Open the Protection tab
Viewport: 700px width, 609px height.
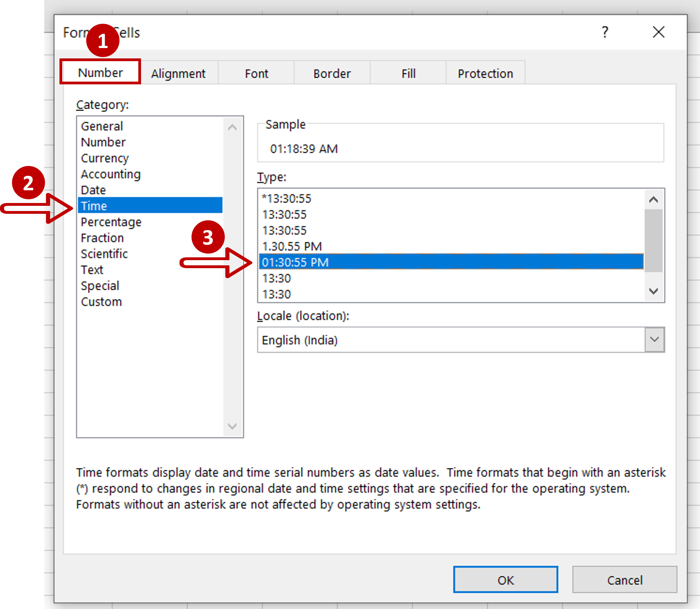(485, 73)
